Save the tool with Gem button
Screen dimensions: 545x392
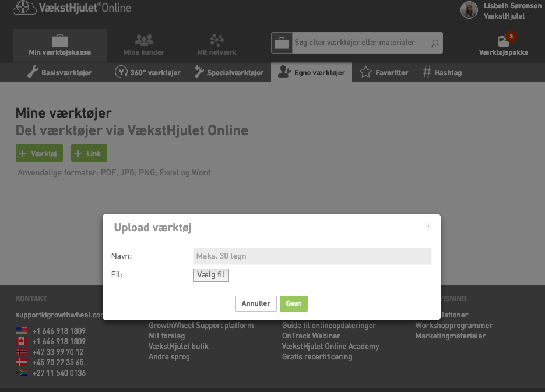pyautogui.click(x=293, y=303)
